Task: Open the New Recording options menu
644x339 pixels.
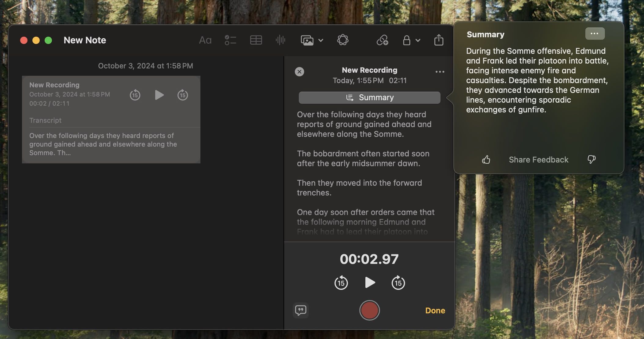Action: [440, 71]
